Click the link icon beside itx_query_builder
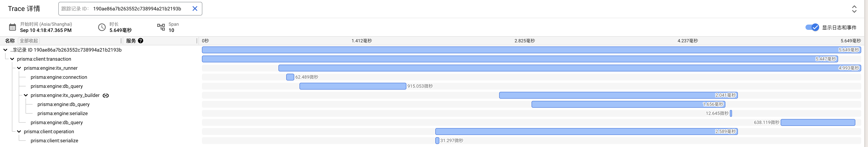The image size is (868, 147). (106, 96)
